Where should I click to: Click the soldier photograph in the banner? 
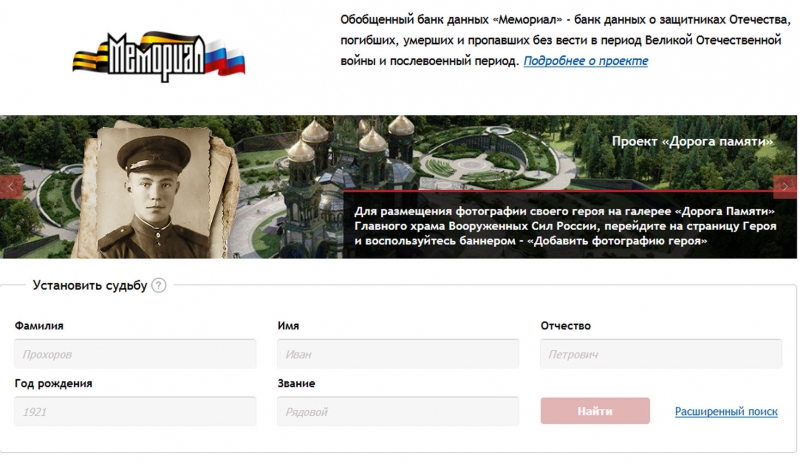click(156, 191)
